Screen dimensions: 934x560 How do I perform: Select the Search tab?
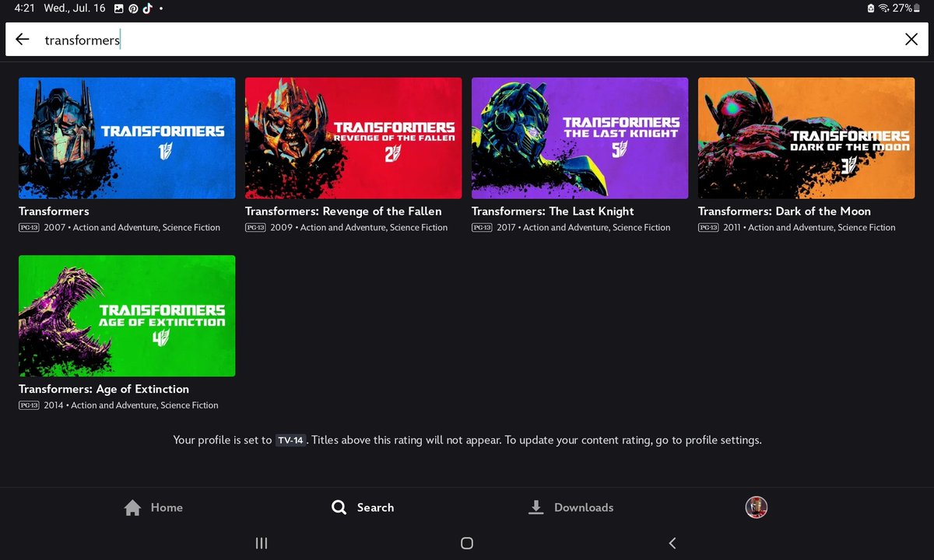tap(363, 507)
